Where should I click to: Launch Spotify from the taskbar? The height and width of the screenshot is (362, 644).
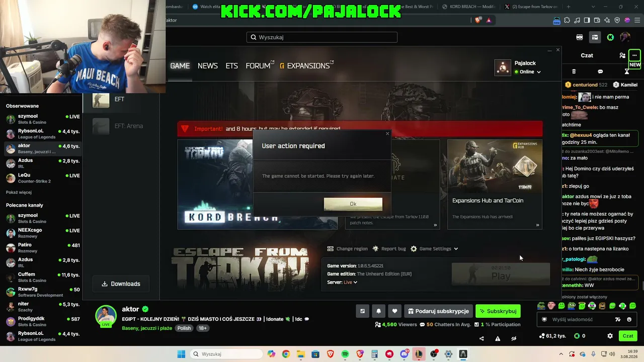345,354
